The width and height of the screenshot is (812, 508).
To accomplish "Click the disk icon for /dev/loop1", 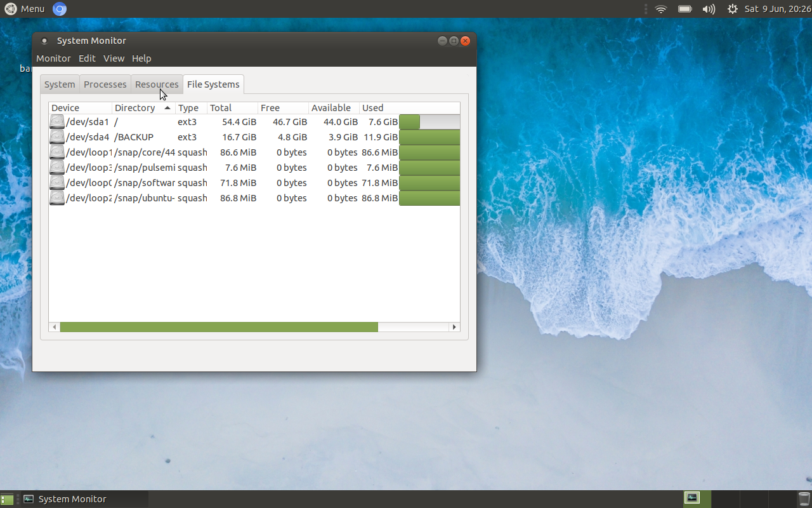I will 57,152.
